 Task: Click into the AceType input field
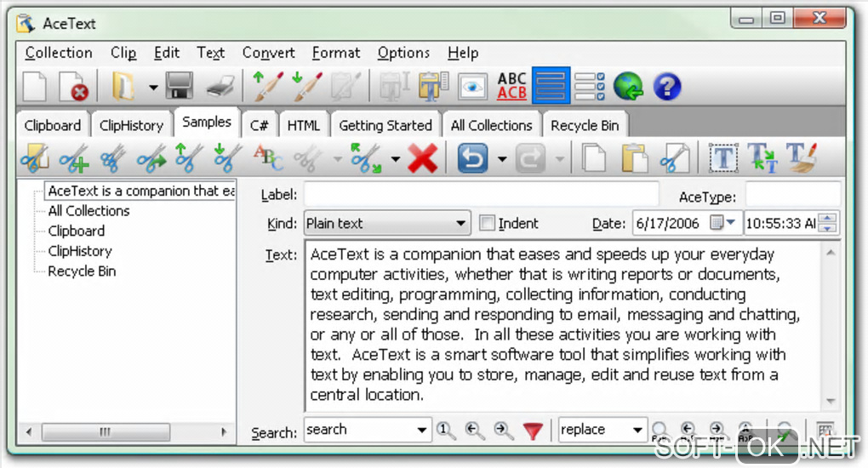click(793, 195)
